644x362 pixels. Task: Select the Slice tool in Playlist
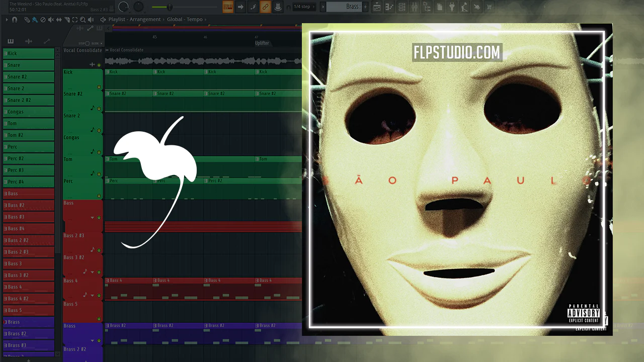tap(67, 20)
